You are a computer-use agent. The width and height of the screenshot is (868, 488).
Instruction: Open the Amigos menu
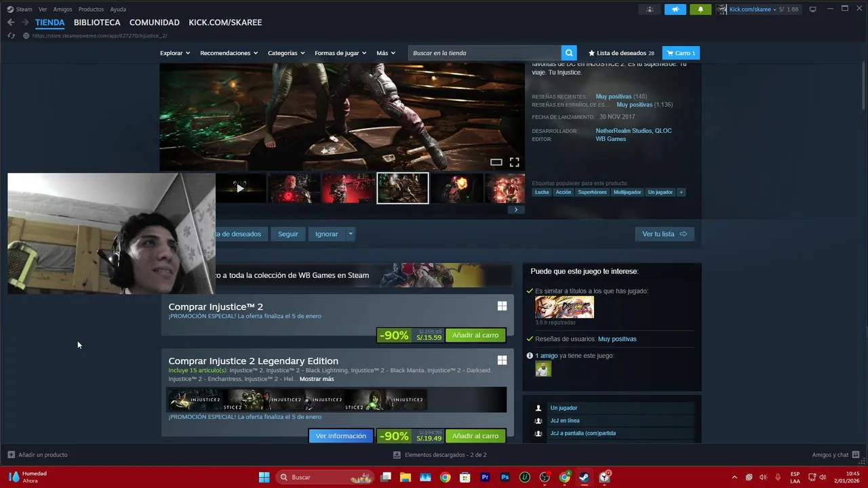click(62, 9)
